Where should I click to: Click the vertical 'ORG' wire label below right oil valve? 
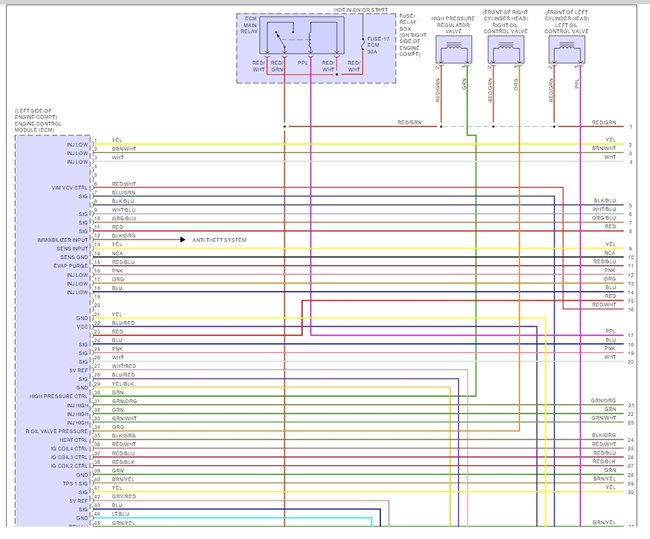pyautogui.click(x=516, y=85)
